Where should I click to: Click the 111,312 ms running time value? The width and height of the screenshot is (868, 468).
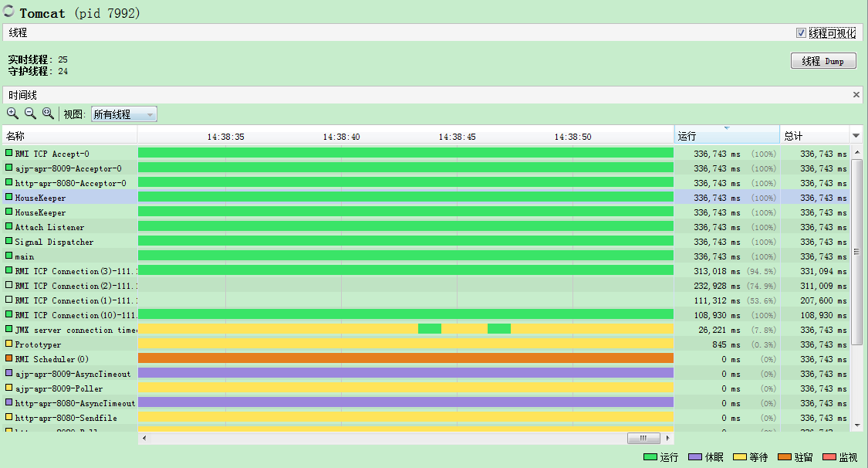(x=717, y=300)
